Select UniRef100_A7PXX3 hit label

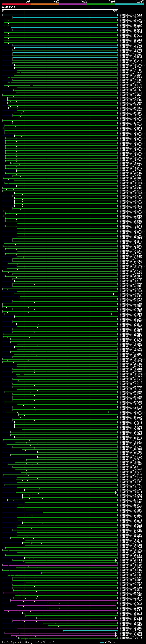[x=131, y=45]
